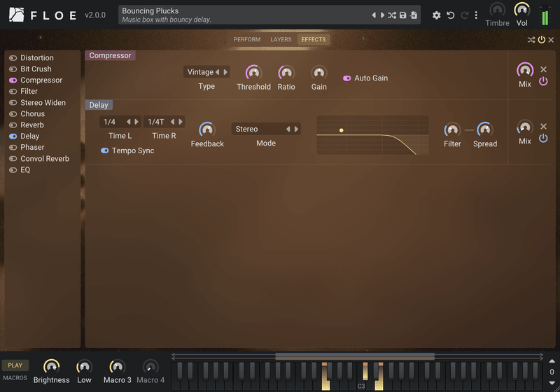This screenshot has width=560, height=392.
Task: Click the keyboard octave up arrow
Action: [552, 361]
